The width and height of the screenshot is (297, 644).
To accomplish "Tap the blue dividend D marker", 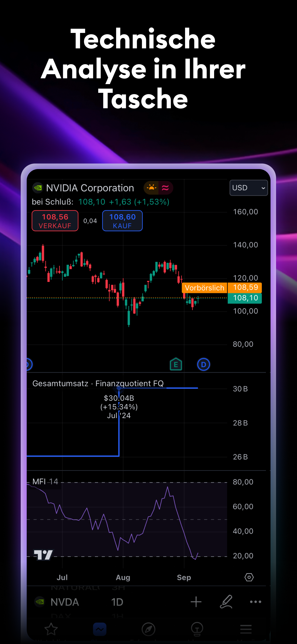I will (x=204, y=365).
